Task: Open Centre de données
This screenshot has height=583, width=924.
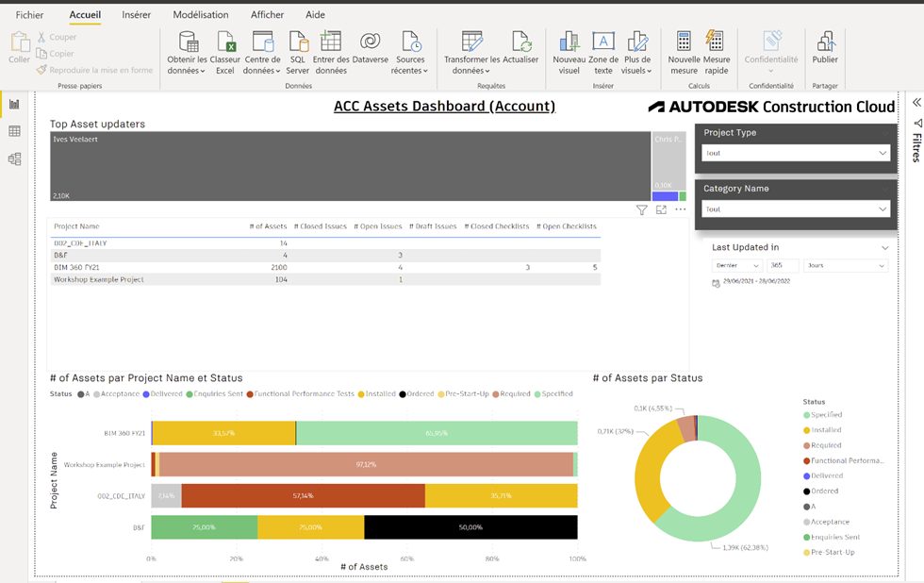Action: [262, 53]
